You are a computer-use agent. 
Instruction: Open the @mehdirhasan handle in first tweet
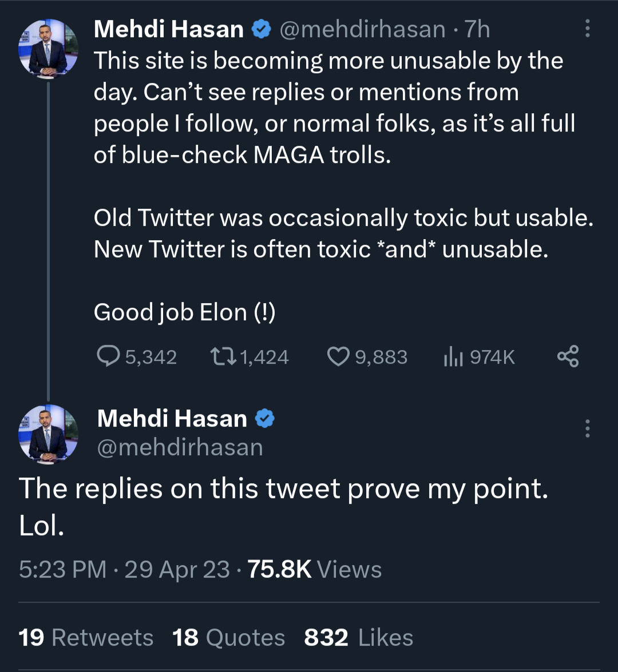coord(362,29)
